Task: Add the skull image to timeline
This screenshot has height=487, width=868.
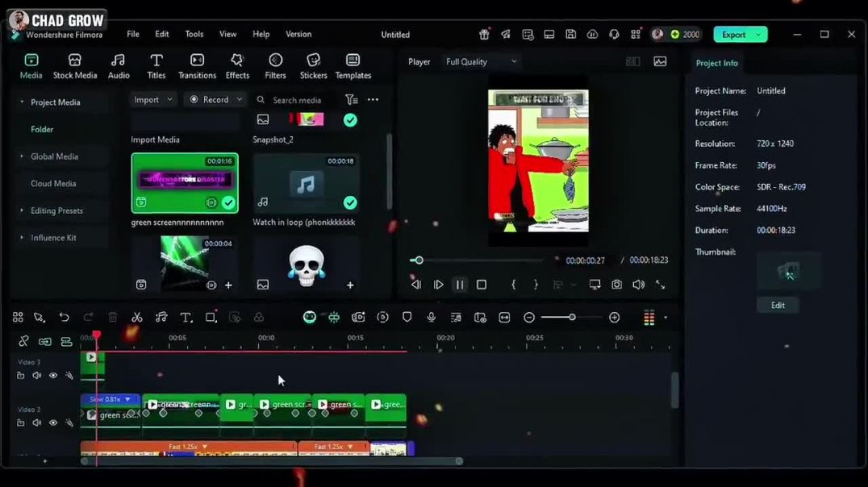Action: tap(350, 285)
